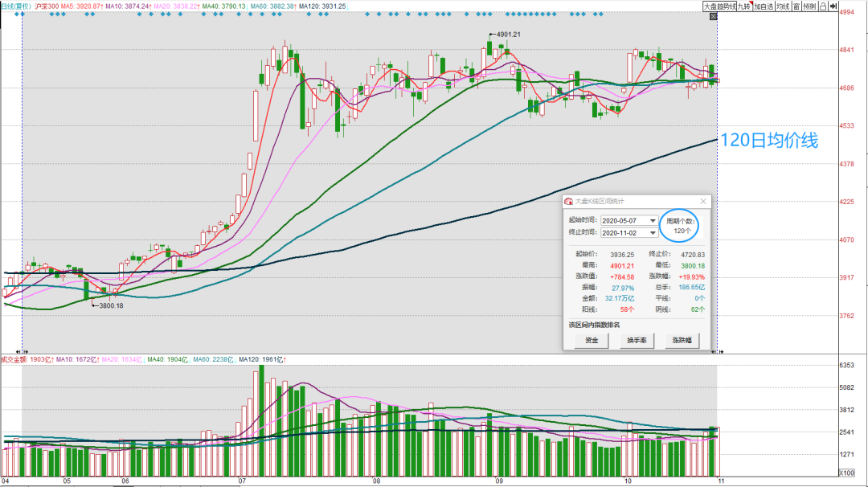
Task: Click the MA5: 3920.87 indicator label
Action: click(x=81, y=6)
